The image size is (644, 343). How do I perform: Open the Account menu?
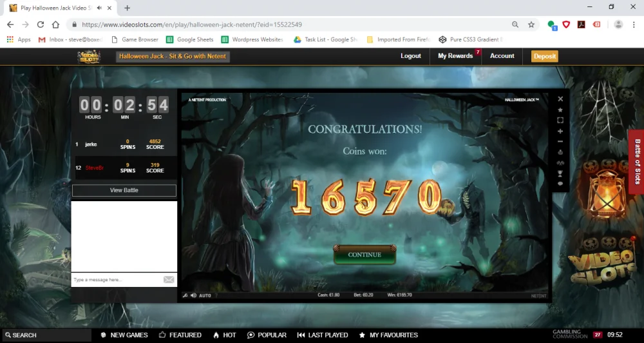coord(502,56)
